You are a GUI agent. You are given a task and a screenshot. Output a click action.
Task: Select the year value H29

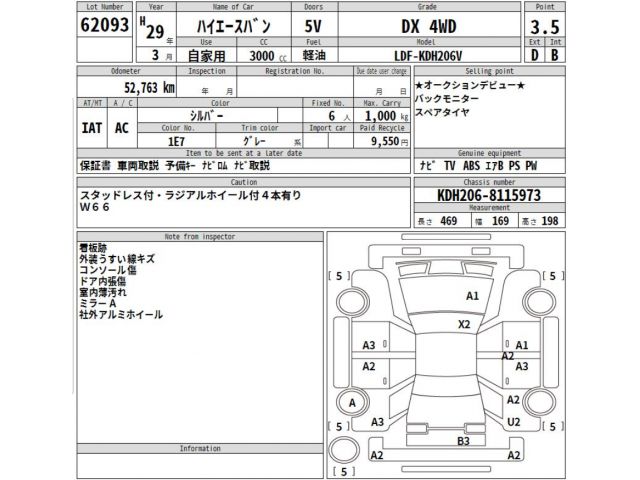[152, 28]
